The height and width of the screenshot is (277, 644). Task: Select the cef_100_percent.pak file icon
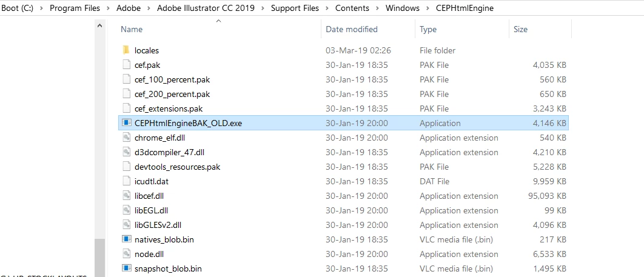coord(127,79)
